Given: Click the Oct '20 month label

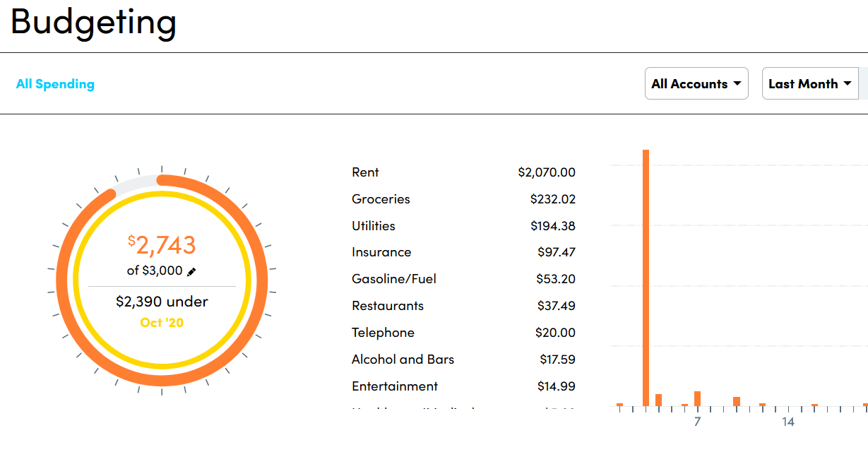Looking at the screenshot, I should coord(162,323).
